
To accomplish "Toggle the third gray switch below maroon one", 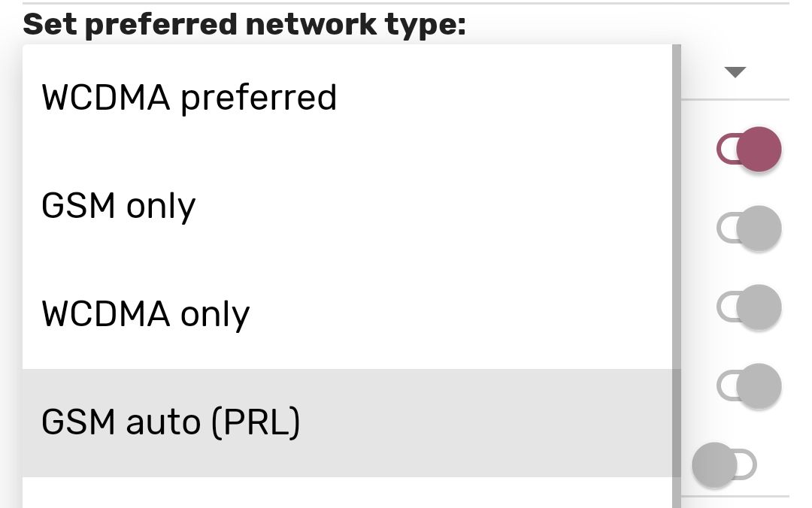I will coord(750,386).
